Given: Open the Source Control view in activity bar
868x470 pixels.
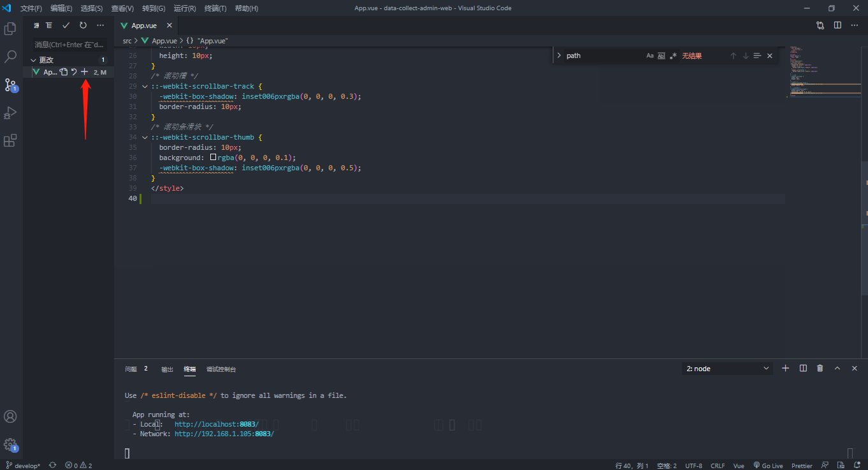Looking at the screenshot, I should point(10,85).
